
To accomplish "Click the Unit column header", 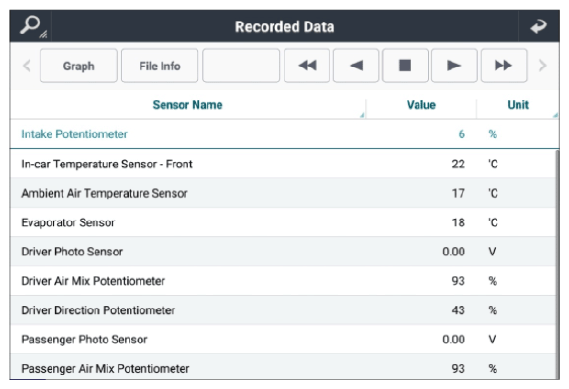I will pos(518,105).
